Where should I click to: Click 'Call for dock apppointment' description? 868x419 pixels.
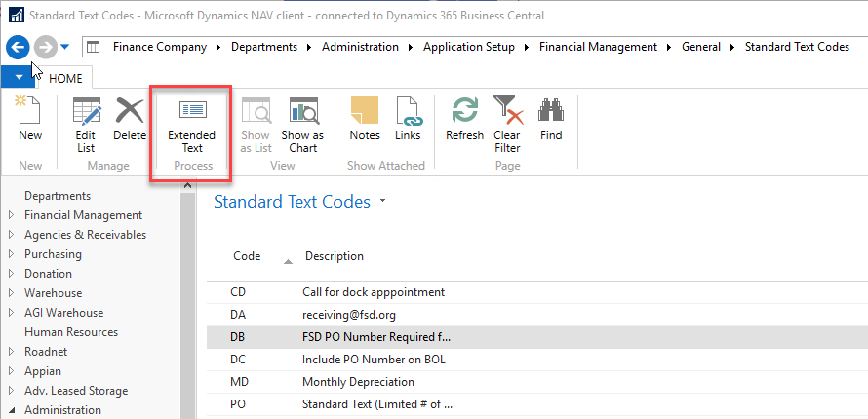pyautogui.click(x=374, y=292)
